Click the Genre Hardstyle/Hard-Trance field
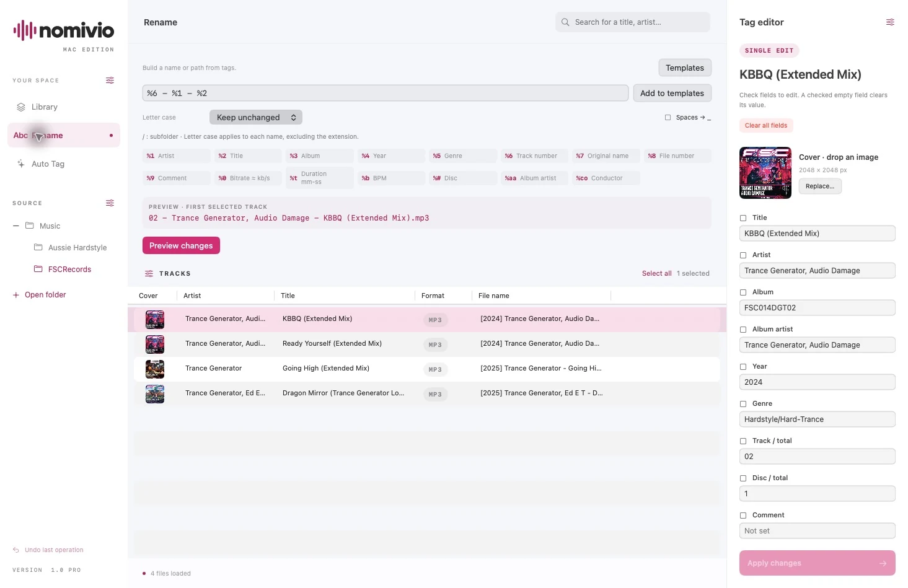This screenshot has height=588, width=908. point(817,419)
